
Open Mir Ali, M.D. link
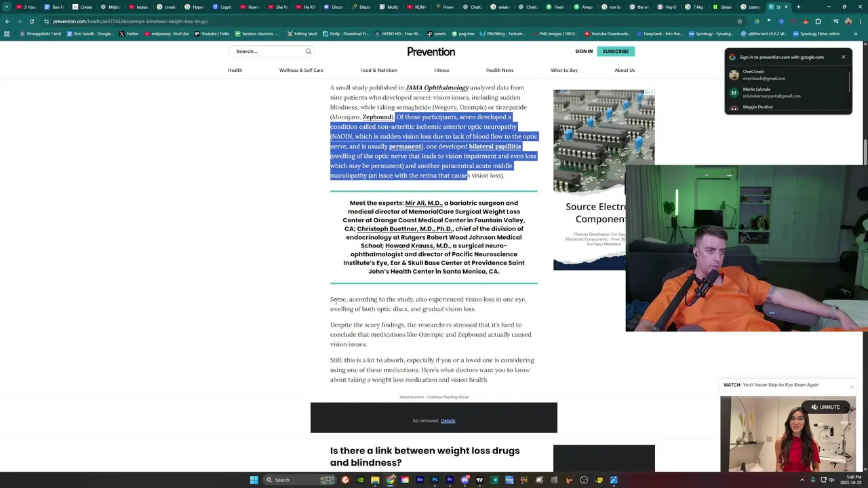tap(423, 203)
